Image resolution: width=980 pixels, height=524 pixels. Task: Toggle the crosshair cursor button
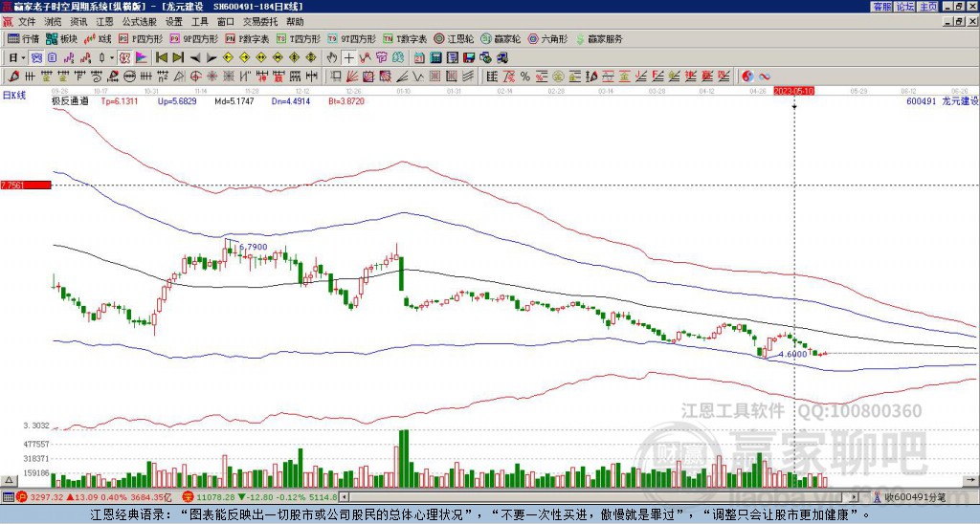point(348,58)
